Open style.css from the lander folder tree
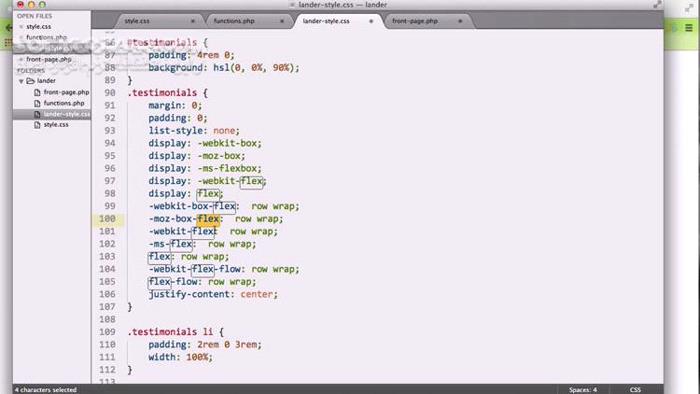Screen dimensions: 700x394 click(x=56, y=125)
